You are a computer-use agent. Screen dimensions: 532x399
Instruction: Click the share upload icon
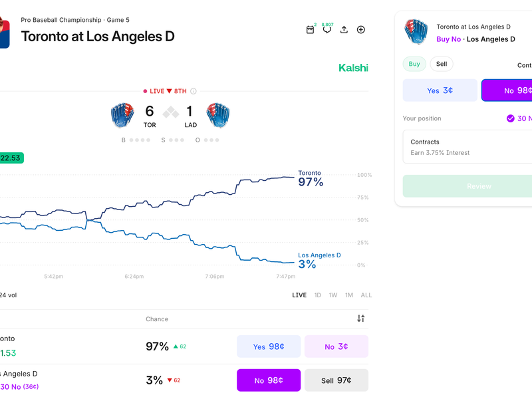344,29
